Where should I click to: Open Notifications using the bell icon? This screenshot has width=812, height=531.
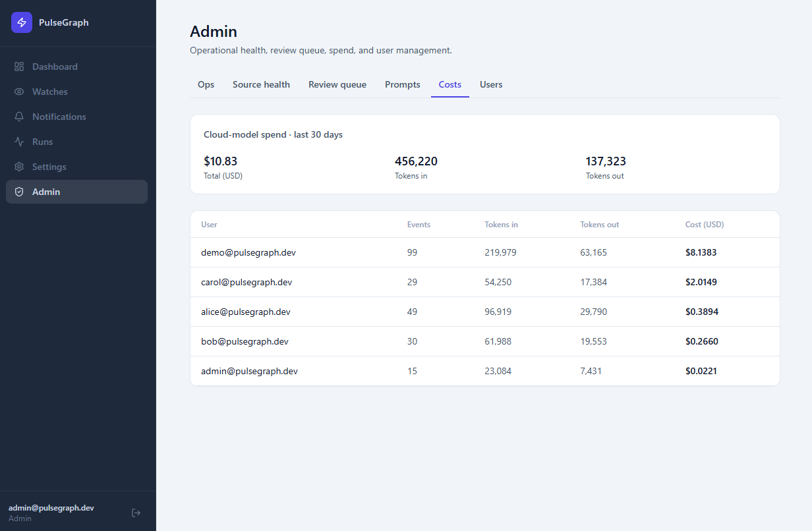[19, 117]
